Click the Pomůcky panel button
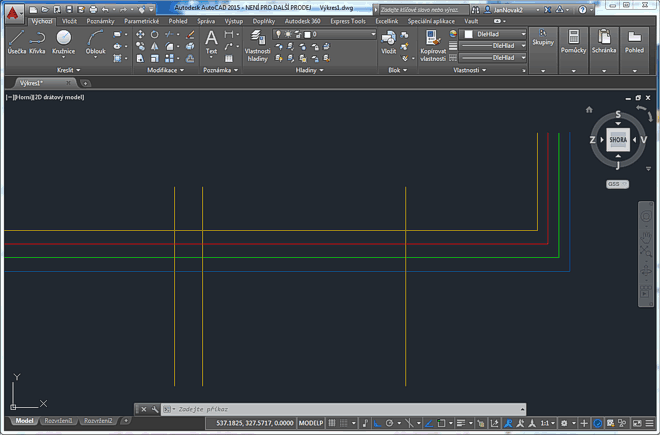Viewport: 660px width, 435px height. click(x=573, y=45)
